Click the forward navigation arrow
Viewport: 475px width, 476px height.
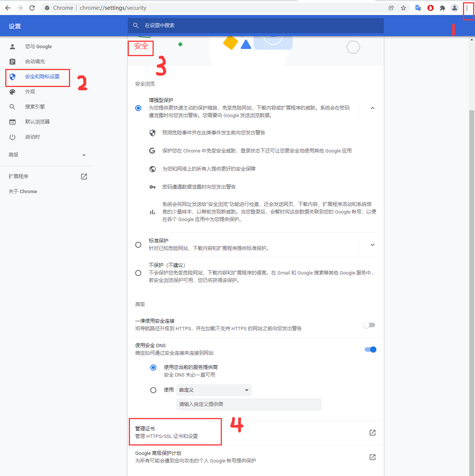[20, 8]
